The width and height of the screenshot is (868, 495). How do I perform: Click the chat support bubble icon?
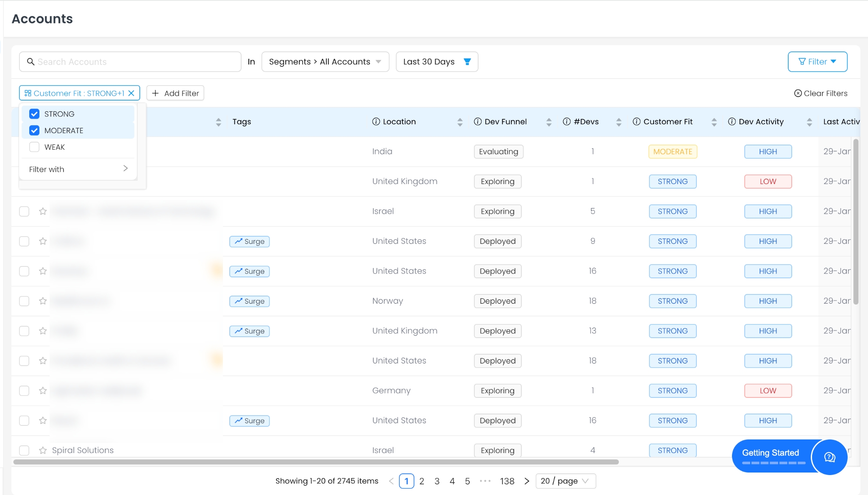(829, 457)
